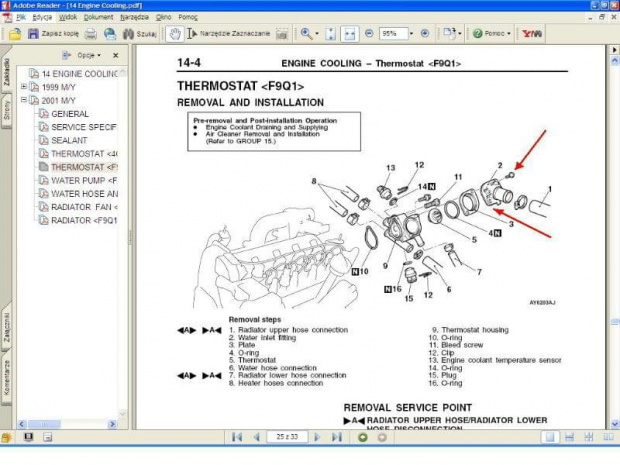Viewport: 620px width, 465px height.
Task: Close the bookmarks navigation panel
Action: pyautogui.click(x=115, y=55)
